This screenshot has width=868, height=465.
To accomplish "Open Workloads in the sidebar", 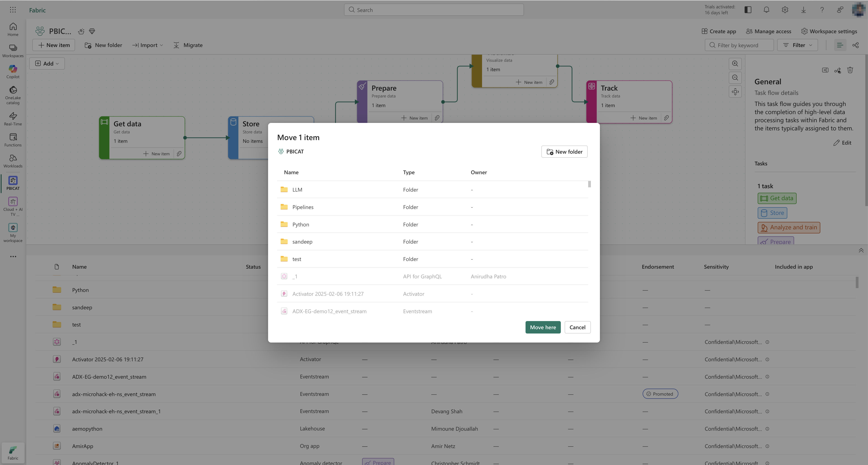I will coord(13,161).
